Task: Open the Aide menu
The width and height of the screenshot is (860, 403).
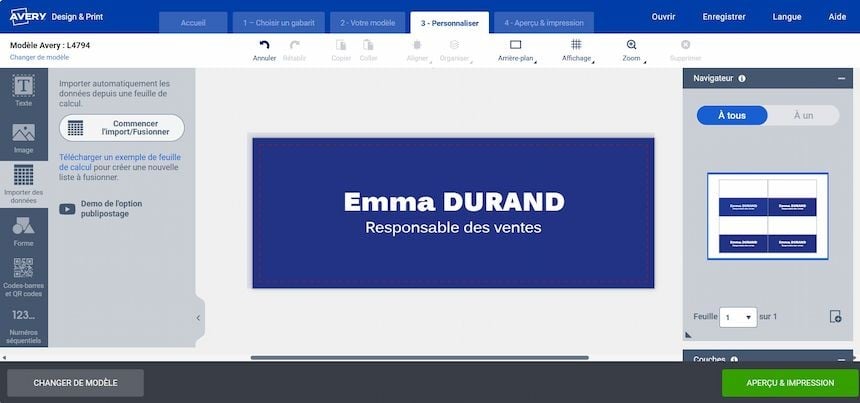Action: point(838,17)
